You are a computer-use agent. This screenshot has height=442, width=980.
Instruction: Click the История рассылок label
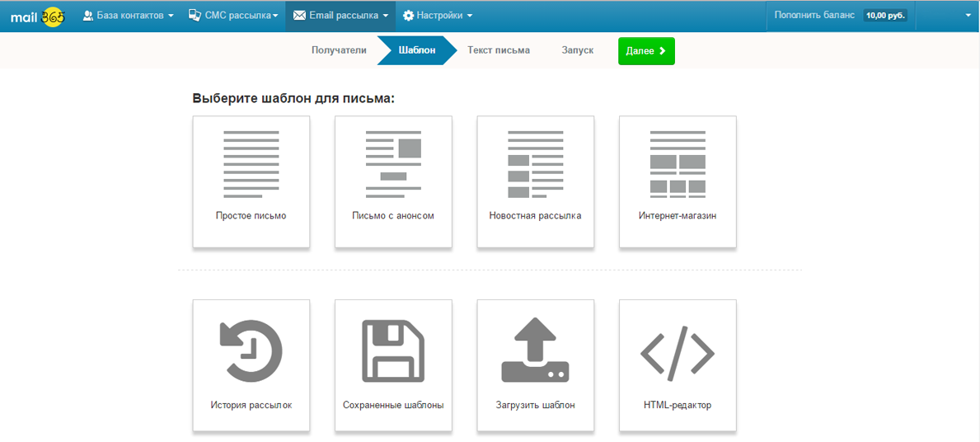pyautogui.click(x=251, y=405)
